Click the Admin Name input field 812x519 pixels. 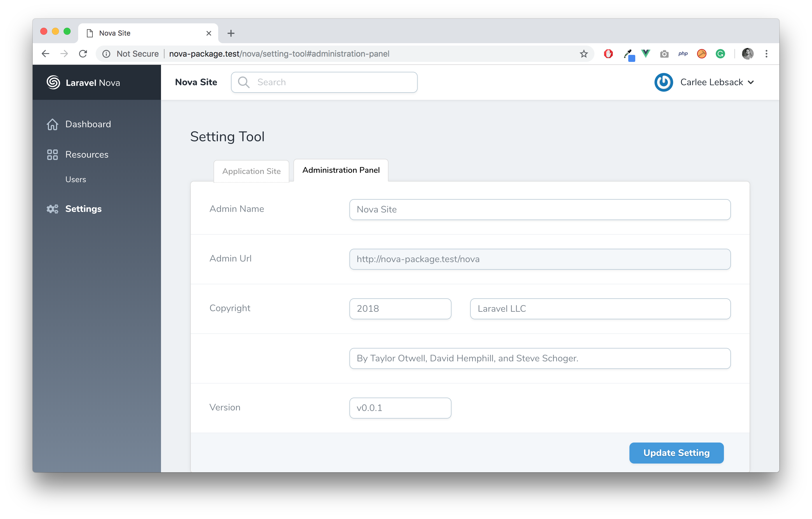(540, 210)
